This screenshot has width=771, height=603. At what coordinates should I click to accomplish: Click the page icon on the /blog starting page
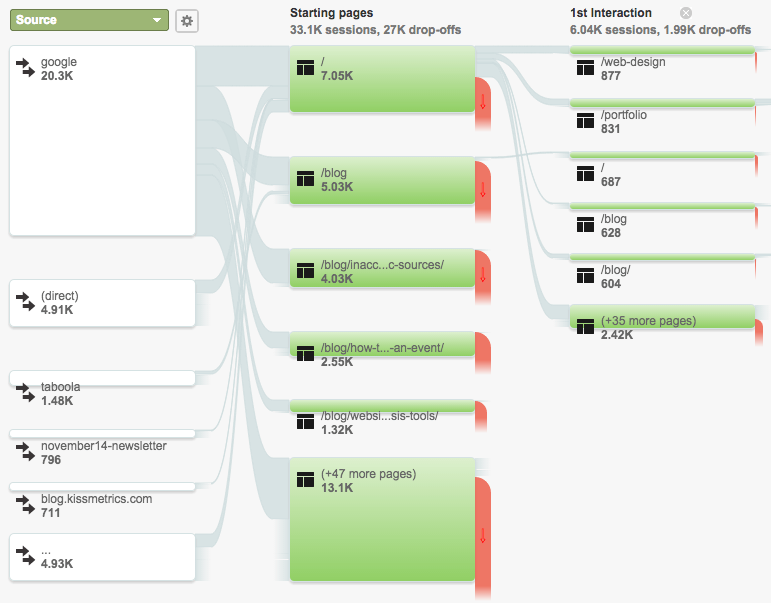[305, 179]
